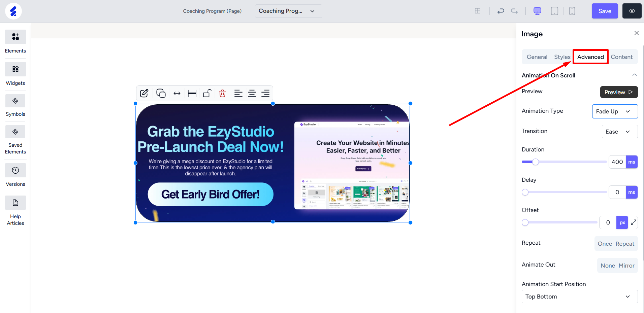Viewport: 644px width, 313px height.
Task: Click the full-width stretch icon in the image toolbar
Action: 192,93
